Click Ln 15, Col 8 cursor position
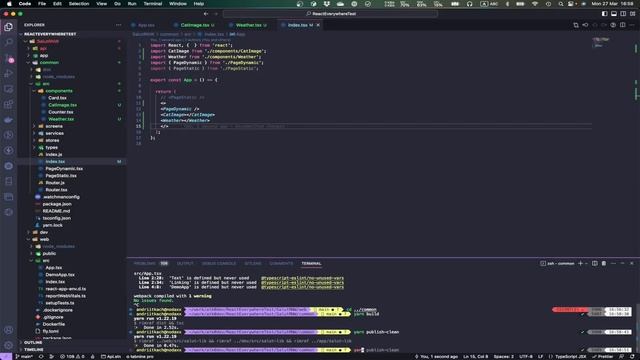The width and height of the screenshot is (640, 360). pos(476,357)
